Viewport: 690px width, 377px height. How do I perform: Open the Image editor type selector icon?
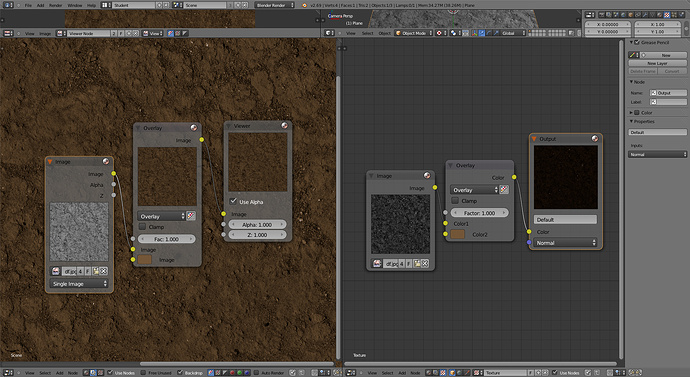coord(8,33)
